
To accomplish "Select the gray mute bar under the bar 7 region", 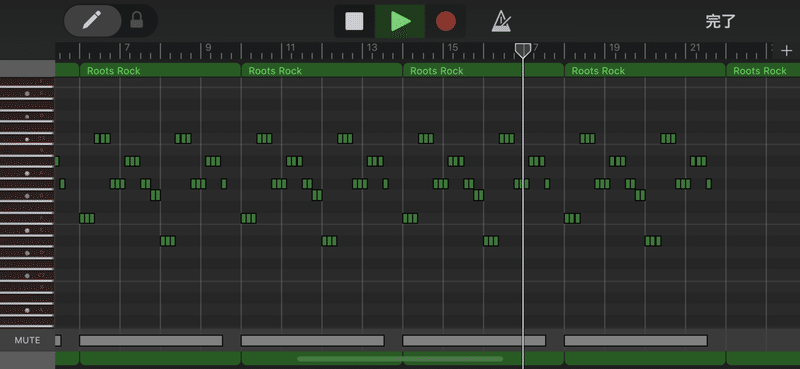I will coord(151,340).
